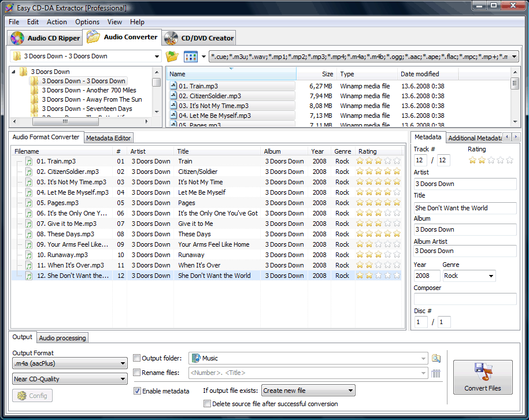
Task: Click music note icon for 10. Runaway.mp3
Action: 29,255
